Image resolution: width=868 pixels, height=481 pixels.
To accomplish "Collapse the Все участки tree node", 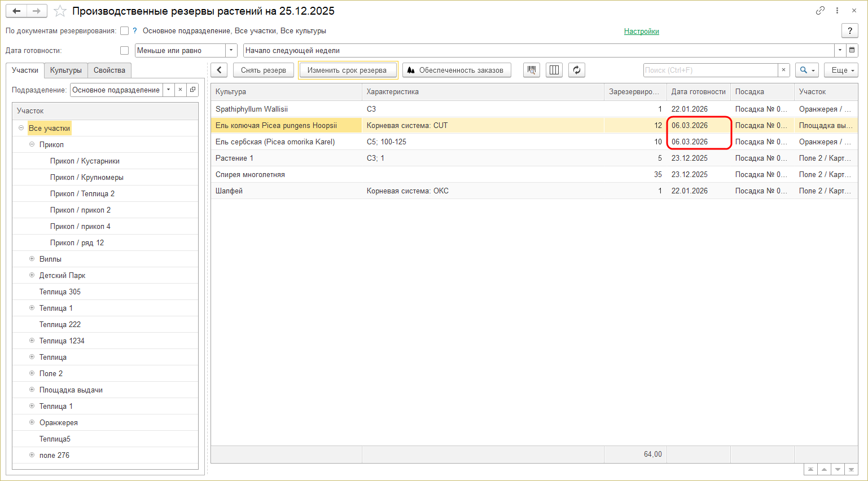I will tap(21, 128).
